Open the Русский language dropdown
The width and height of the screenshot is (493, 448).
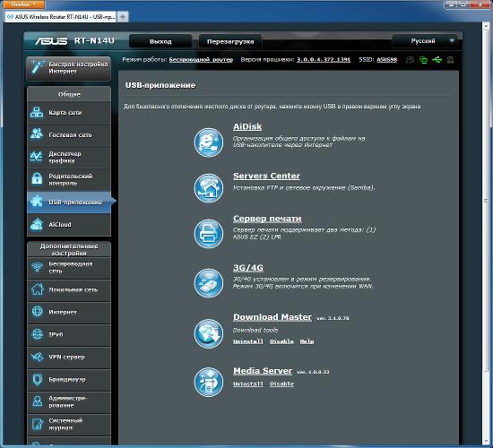(425, 41)
